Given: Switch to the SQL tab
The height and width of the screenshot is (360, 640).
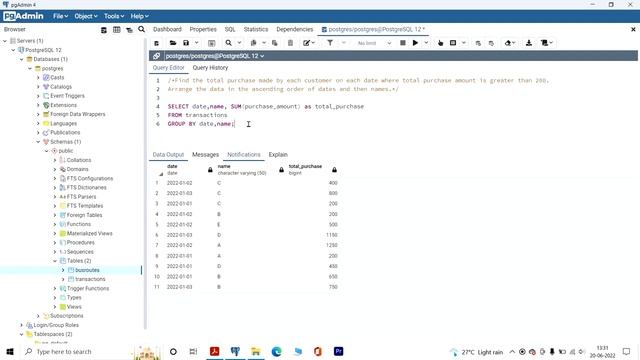Looking at the screenshot, I should click(x=230, y=29).
